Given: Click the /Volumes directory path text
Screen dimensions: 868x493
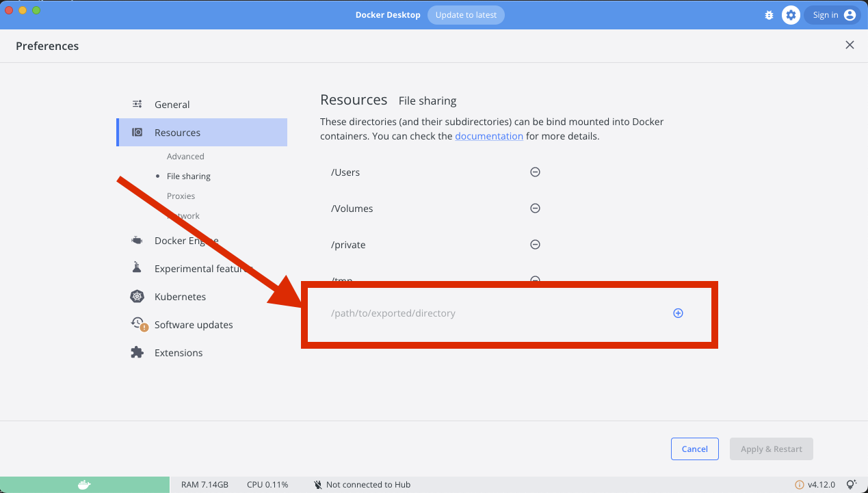Looking at the screenshot, I should pyautogui.click(x=352, y=209).
